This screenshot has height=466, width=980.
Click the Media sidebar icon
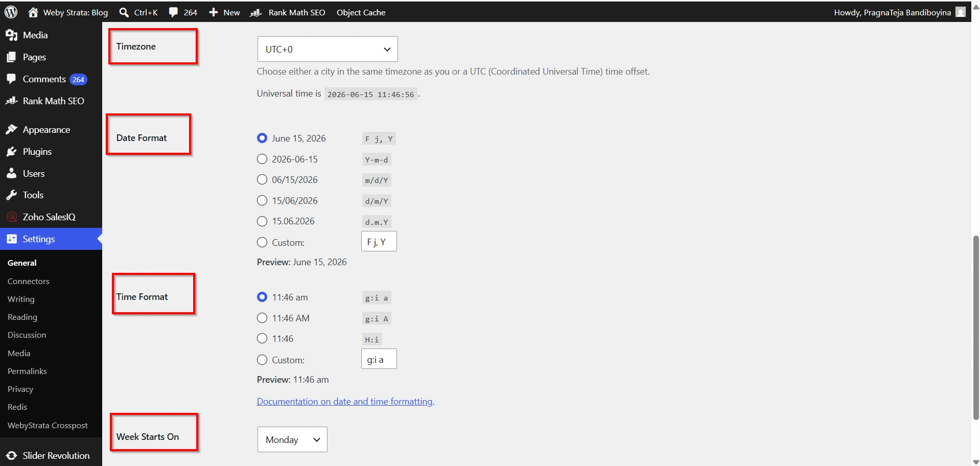(11, 35)
